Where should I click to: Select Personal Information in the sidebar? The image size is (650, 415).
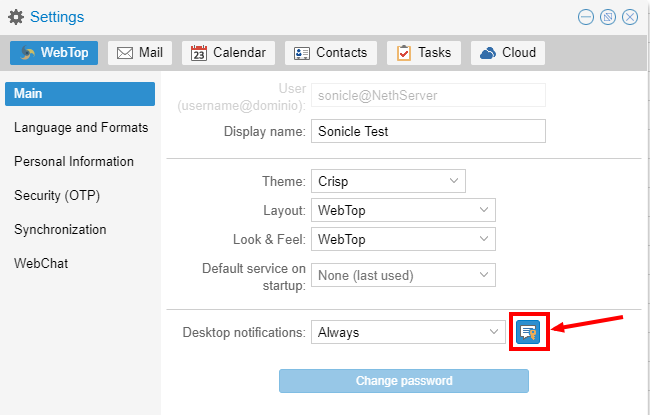(x=74, y=162)
